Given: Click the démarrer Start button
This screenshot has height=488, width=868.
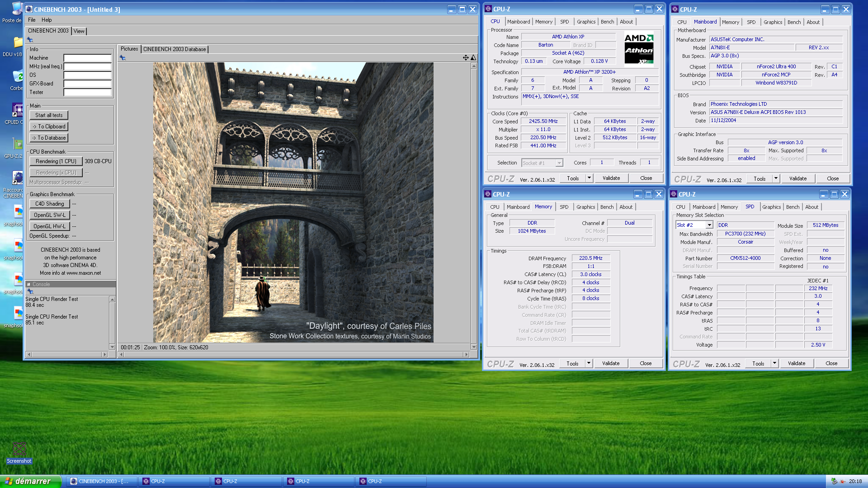Looking at the screenshot, I should (x=31, y=481).
